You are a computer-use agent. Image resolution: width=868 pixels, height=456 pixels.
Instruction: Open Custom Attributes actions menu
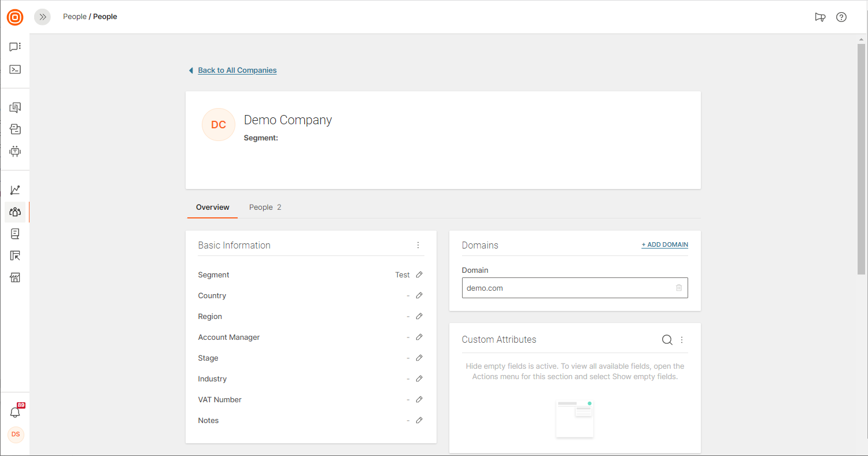[x=682, y=340]
